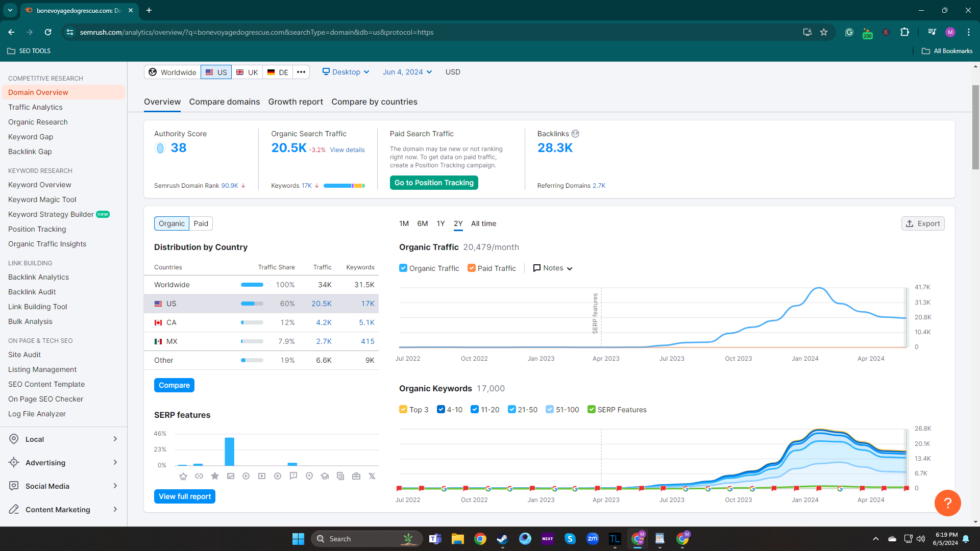980x551 pixels.
Task: Switch to the Compare domains tab
Action: 225,102
